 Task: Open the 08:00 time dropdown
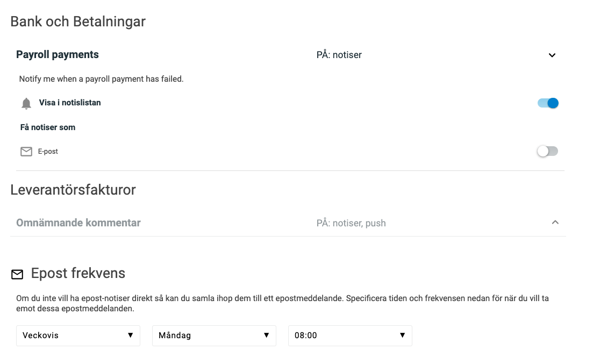(350, 336)
